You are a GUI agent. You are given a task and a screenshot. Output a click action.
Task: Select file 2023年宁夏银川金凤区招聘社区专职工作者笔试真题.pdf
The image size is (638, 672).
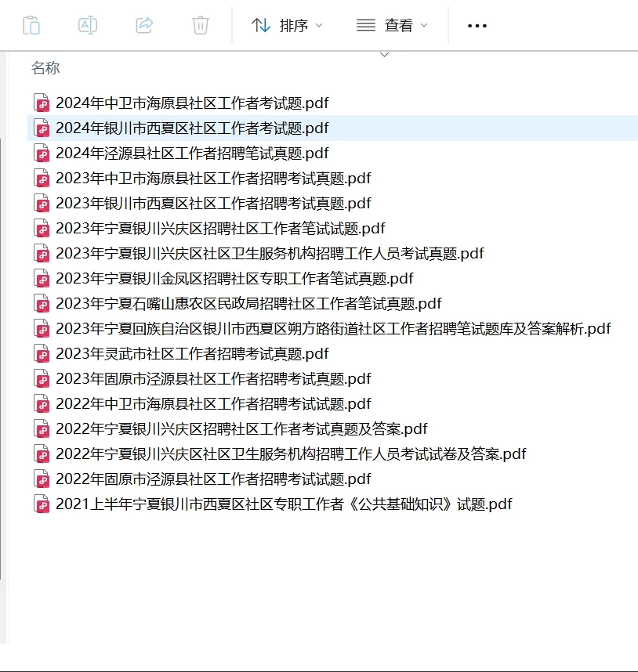click(x=234, y=278)
